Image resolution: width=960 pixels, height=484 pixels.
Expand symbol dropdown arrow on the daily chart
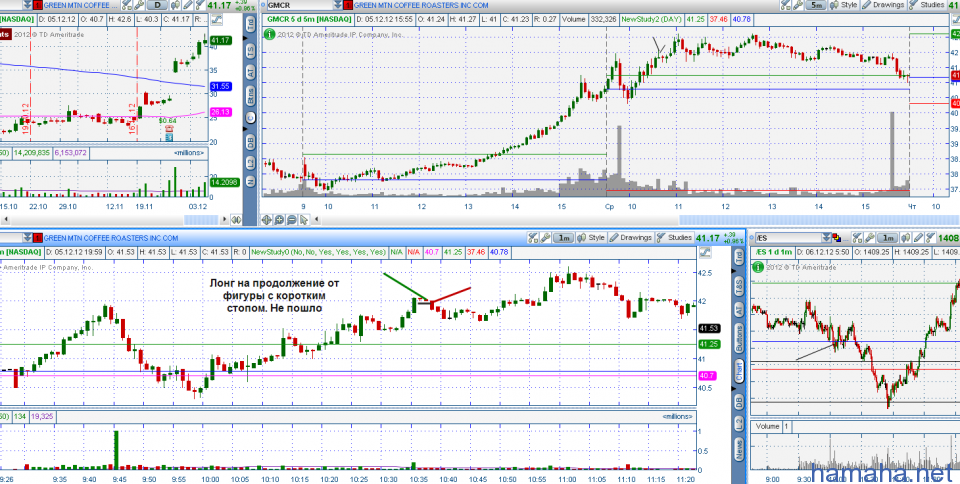point(28,5)
